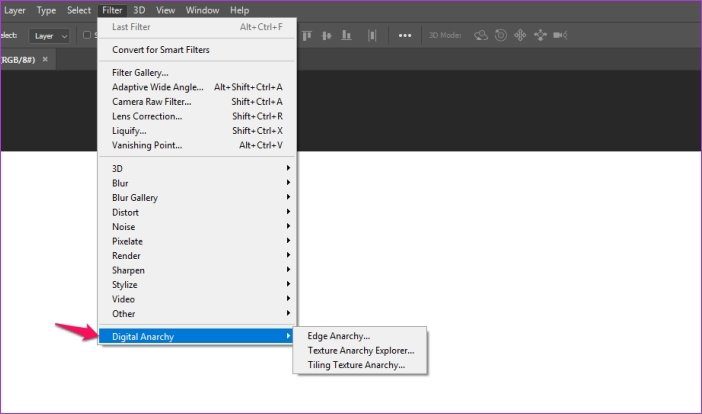Open the Type menu
The height and width of the screenshot is (414, 702).
[46, 10]
